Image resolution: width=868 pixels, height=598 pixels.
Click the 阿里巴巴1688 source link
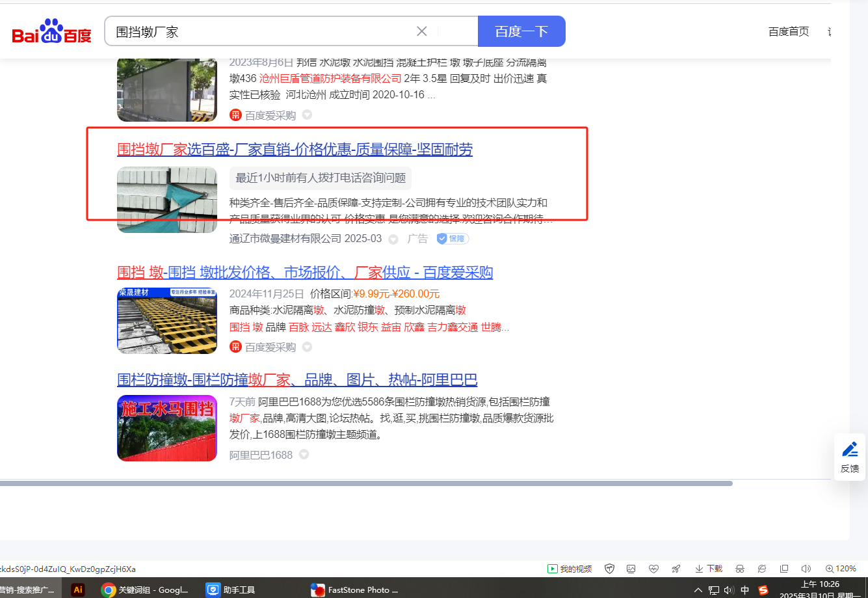[x=261, y=455]
